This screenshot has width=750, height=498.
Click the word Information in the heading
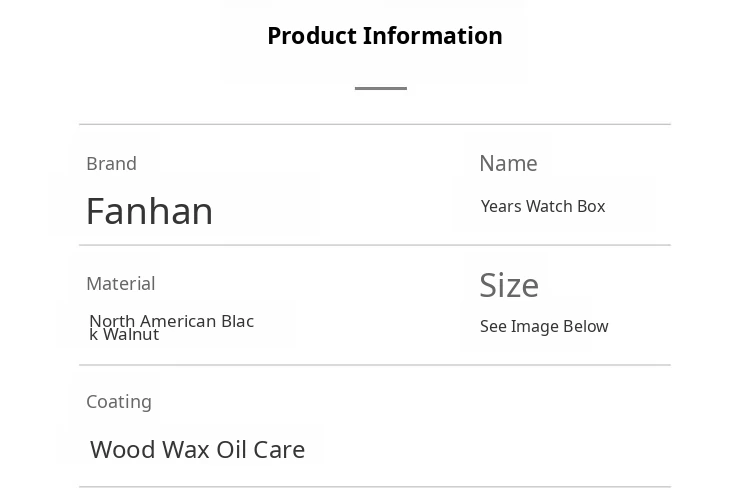(x=433, y=36)
